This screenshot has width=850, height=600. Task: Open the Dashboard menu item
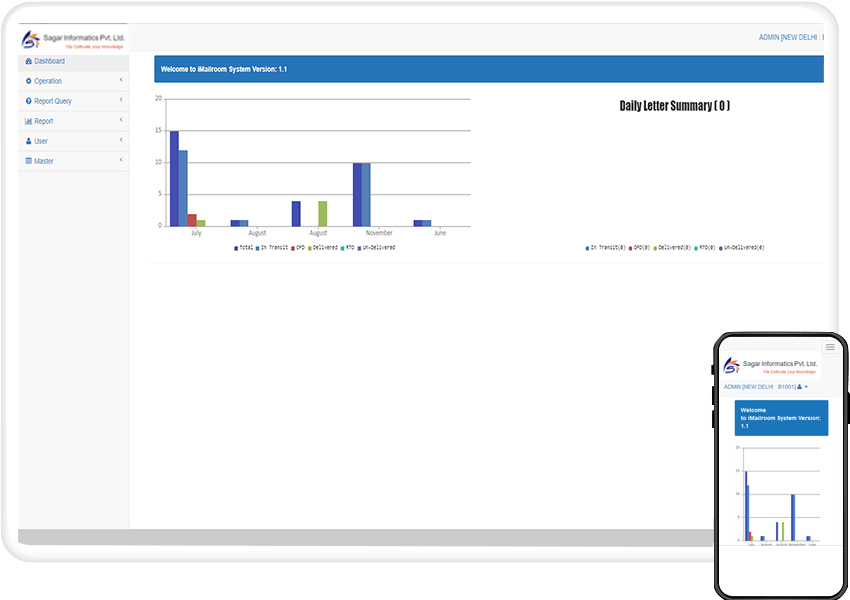(x=74, y=62)
